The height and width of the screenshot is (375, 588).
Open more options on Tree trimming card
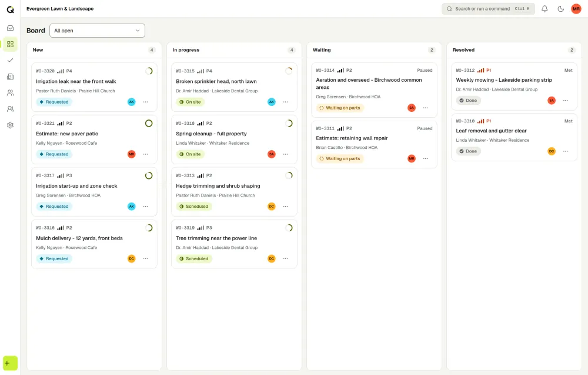(285, 258)
